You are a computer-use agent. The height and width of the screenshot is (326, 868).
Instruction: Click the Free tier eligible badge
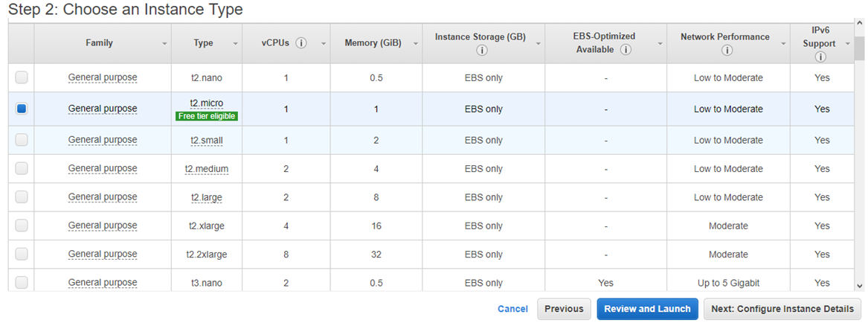[x=207, y=116]
